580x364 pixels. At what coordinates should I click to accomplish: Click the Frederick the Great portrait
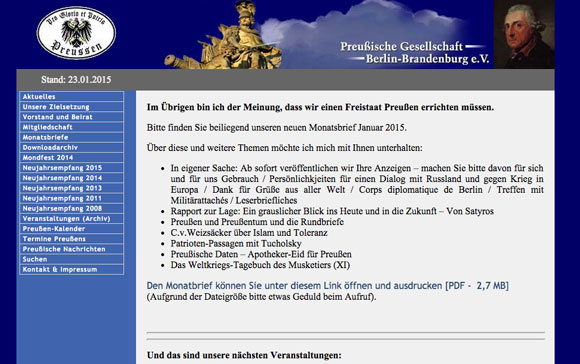[x=524, y=34]
